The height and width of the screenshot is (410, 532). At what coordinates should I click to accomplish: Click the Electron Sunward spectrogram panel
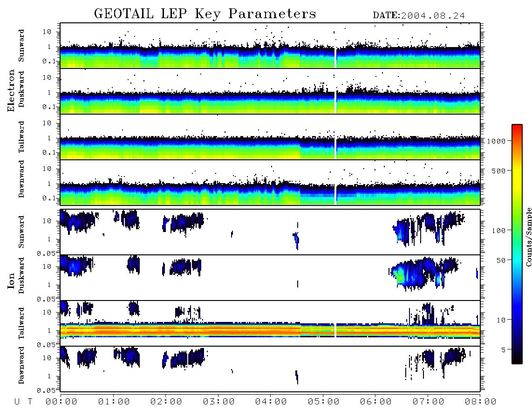coord(270,46)
